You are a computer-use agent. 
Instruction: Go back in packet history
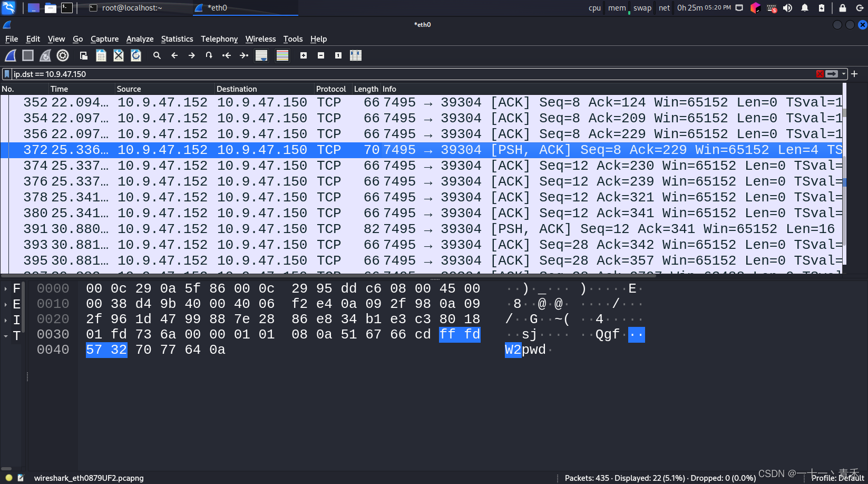click(x=174, y=55)
